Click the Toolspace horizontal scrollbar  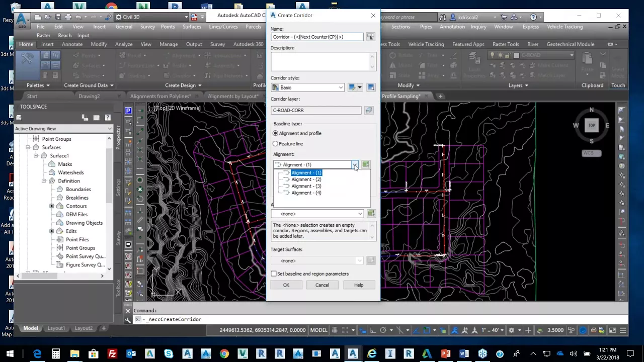click(60, 276)
